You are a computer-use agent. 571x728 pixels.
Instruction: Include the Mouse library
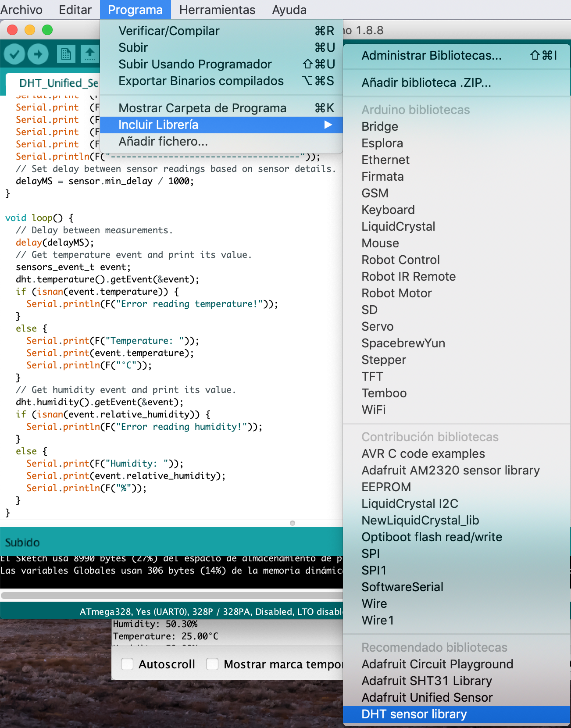(x=457, y=243)
